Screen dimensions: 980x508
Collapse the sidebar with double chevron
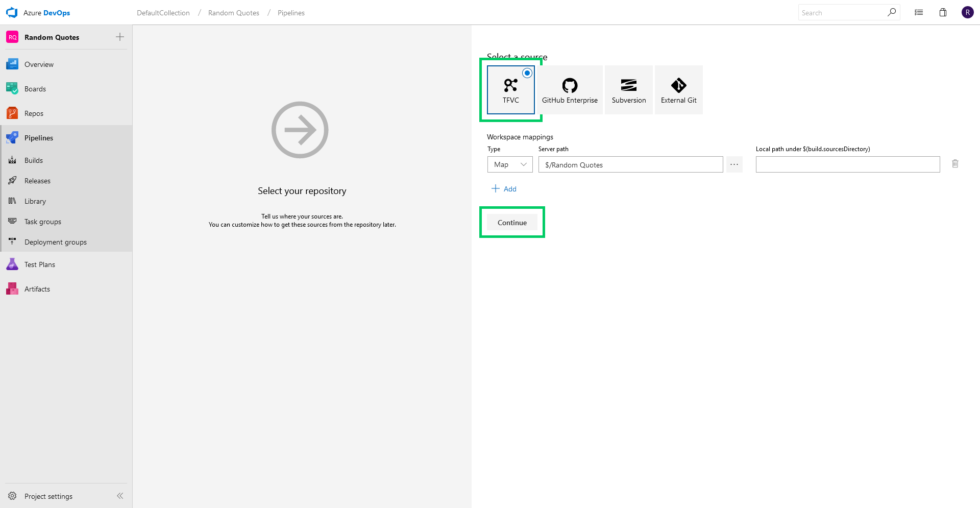[120, 496]
